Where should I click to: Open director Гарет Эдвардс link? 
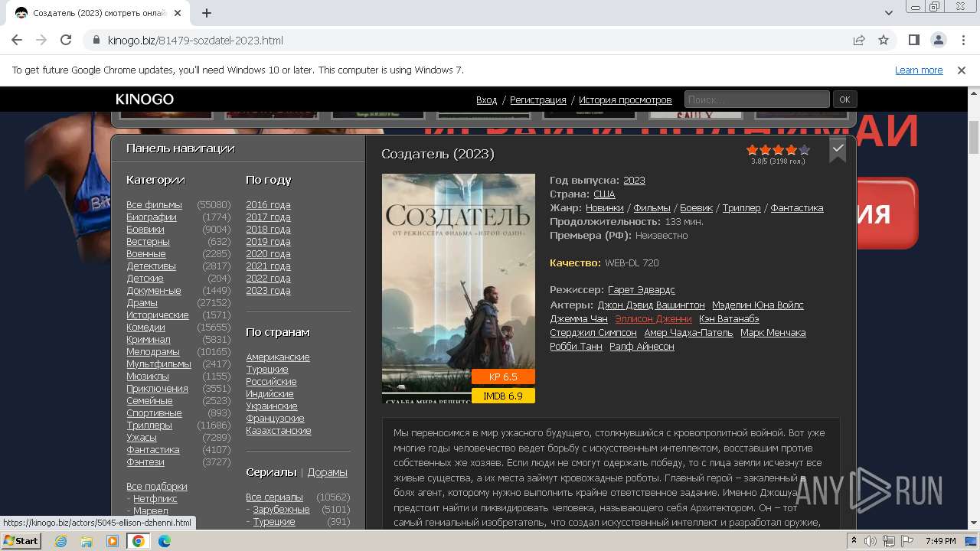(x=642, y=290)
